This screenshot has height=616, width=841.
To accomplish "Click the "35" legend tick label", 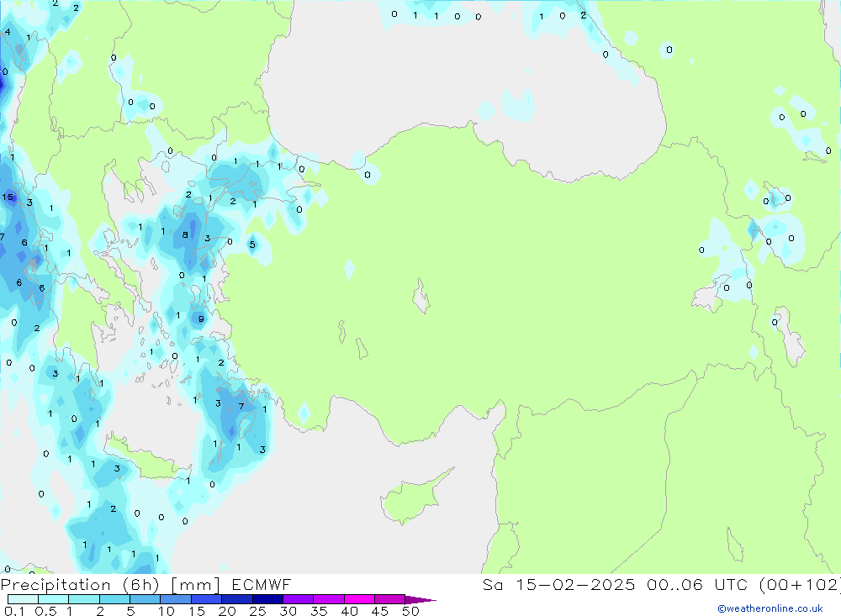I will (319, 611).
